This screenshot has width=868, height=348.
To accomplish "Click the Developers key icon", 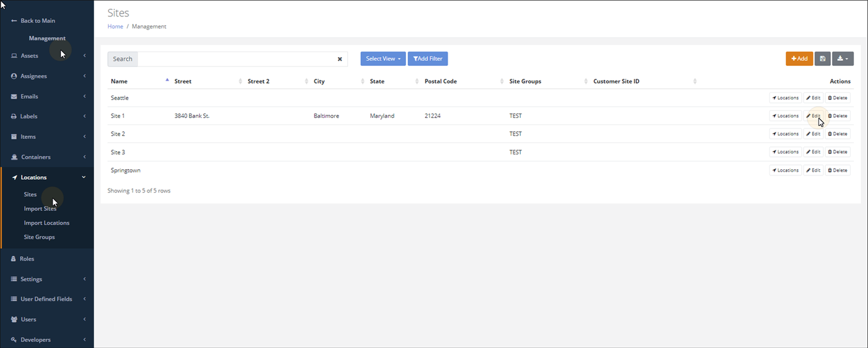I will pos(14,340).
